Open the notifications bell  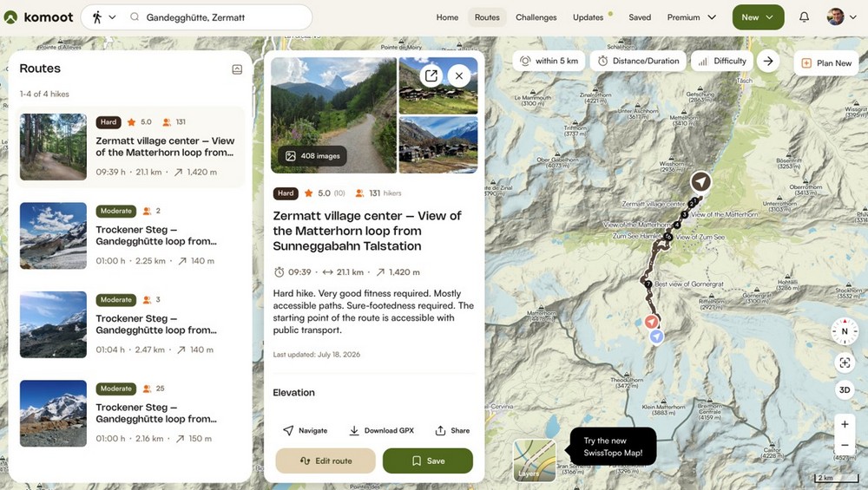click(804, 17)
